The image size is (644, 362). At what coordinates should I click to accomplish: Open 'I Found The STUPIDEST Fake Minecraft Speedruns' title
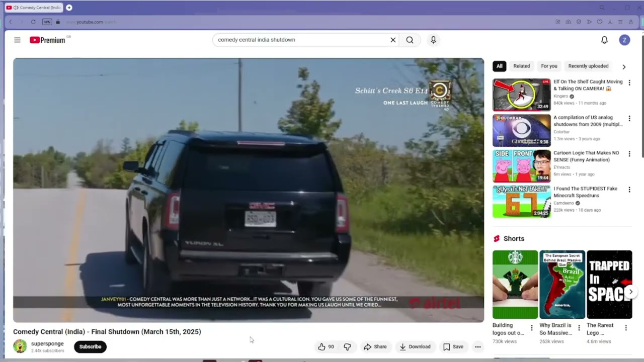coord(586,192)
